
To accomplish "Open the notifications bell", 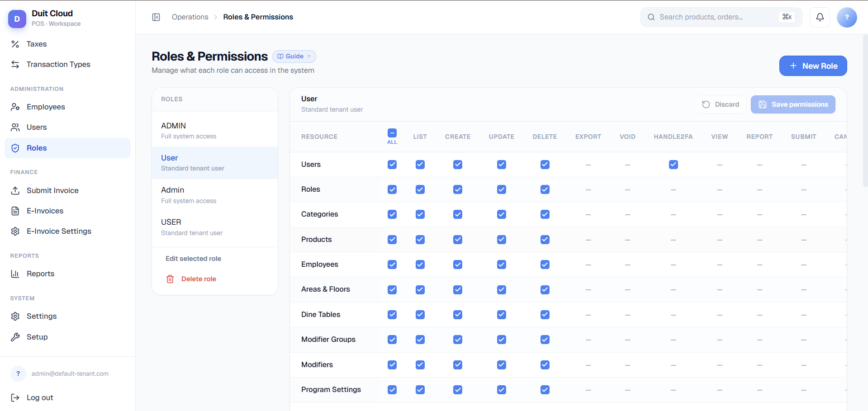I will [x=820, y=17].
